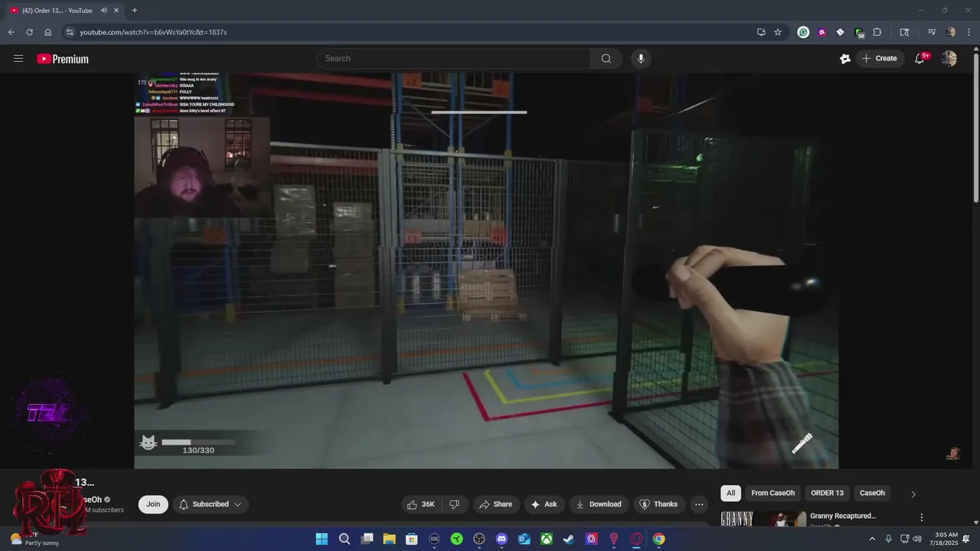Open a new tab with the plus button

coord(135,11)
